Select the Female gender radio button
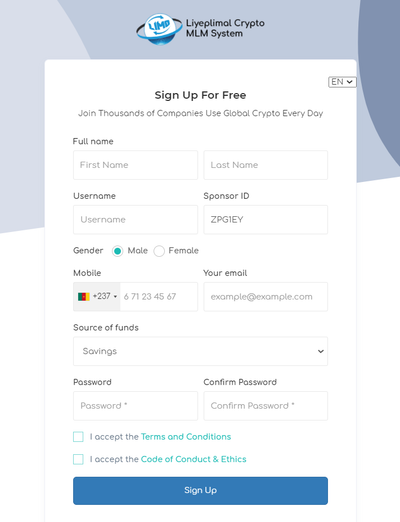The width and height of the screenshot is (400, 522). click(159, 251)
